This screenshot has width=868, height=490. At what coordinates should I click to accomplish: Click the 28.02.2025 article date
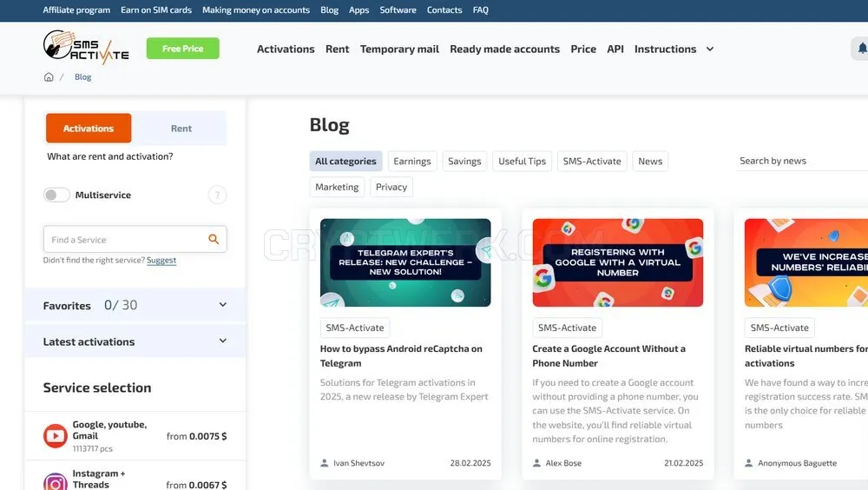[470, 463]
